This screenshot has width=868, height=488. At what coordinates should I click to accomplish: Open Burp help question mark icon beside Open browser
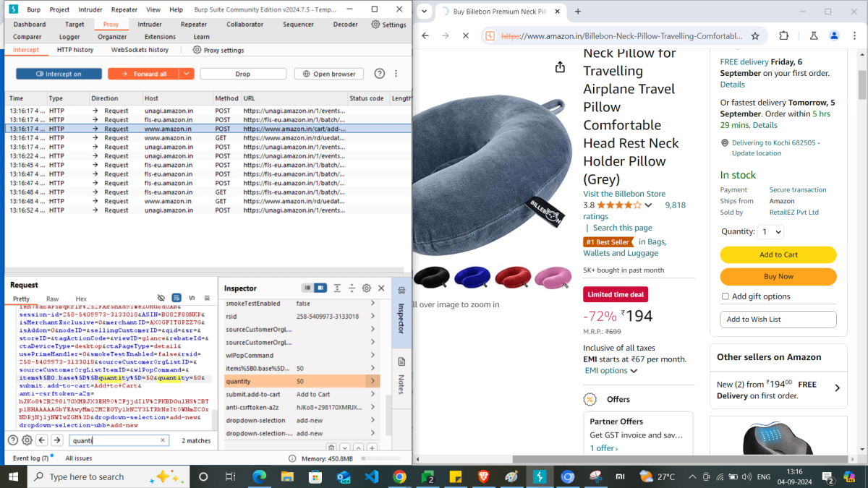[x=379, y=74]
